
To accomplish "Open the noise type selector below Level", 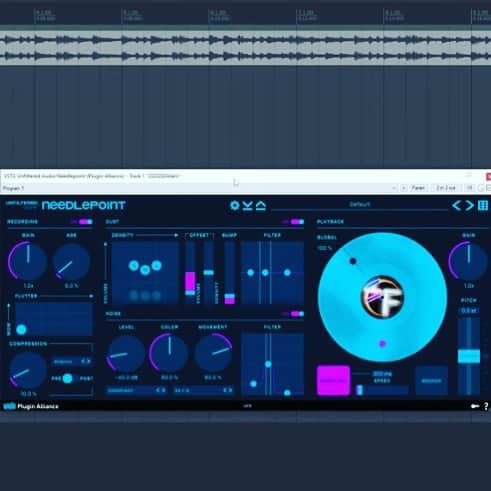I will coord(136,390).
